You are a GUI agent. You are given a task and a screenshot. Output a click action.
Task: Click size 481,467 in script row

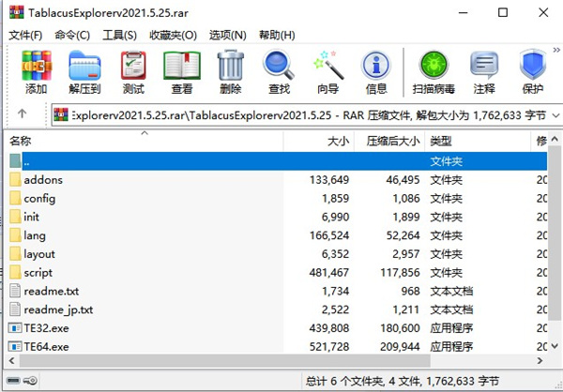[329, 273]
